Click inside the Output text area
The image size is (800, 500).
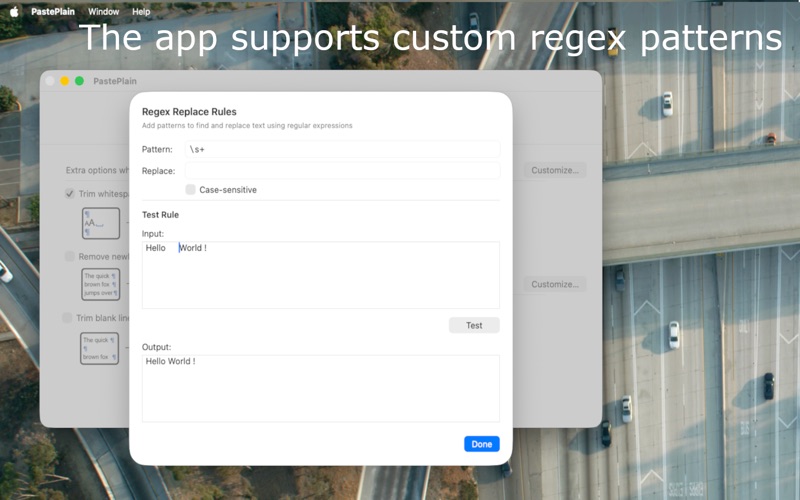pyautogui.click(x=320, y=388)
